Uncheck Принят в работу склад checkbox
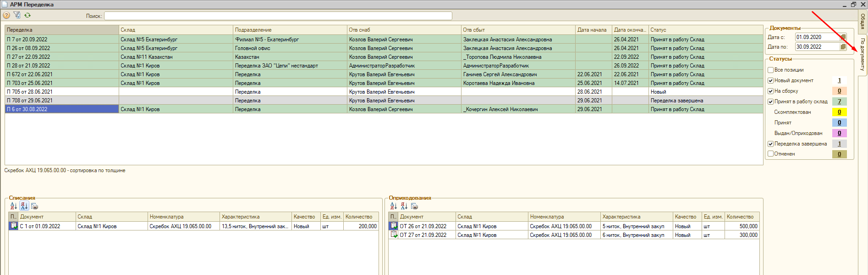Image resolution: width=868 pixels, height=275 pixels. point(770,101)
